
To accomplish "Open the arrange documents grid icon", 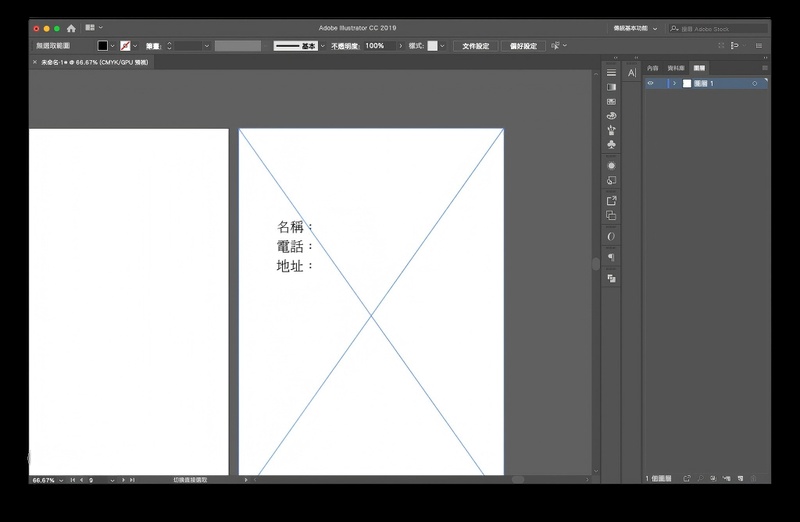I will click(x=90, y=28).
